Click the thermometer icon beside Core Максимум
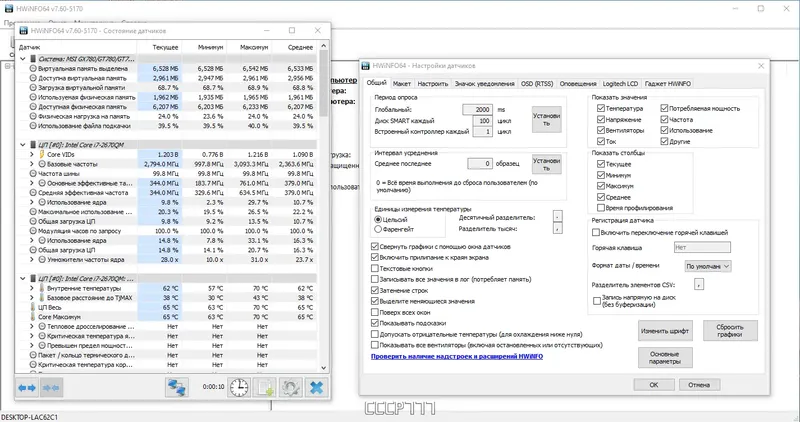Screen dimensions: 800x422 [x=33, y=317]
